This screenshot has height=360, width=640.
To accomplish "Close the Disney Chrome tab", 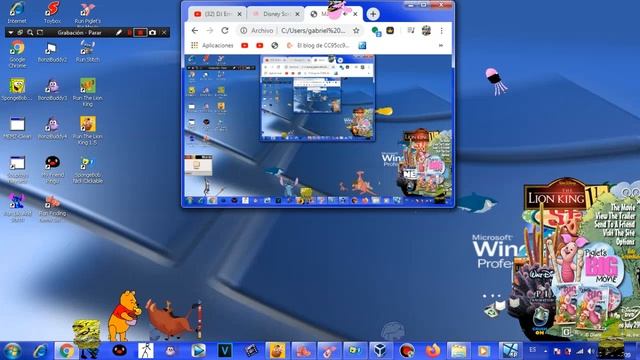I will (298, 14).
